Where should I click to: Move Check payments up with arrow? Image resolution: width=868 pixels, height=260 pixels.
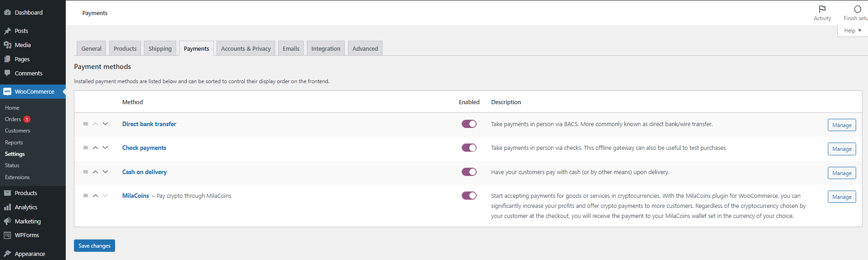[x=95, y=148]
